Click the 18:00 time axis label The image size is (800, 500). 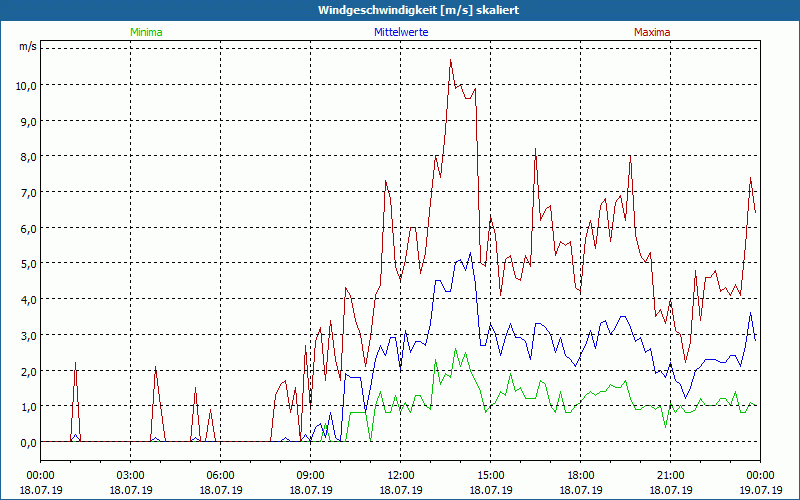[581, 476]
